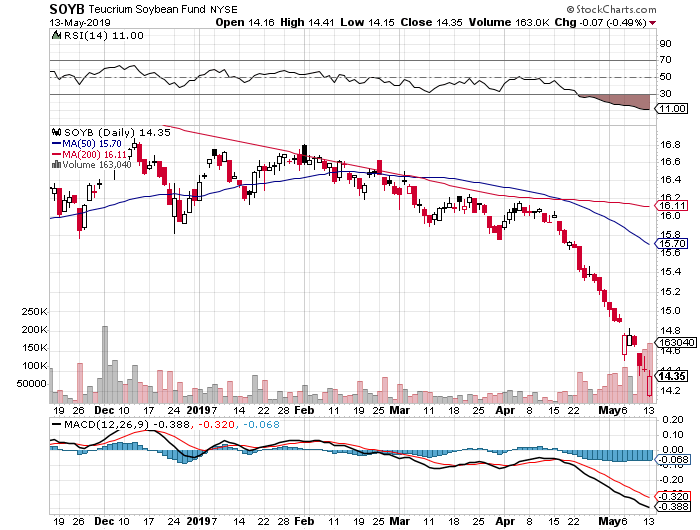Click the StockCharts.com copyright label
This screenshot has width=700, height=530.
click(x=611, y=9)
